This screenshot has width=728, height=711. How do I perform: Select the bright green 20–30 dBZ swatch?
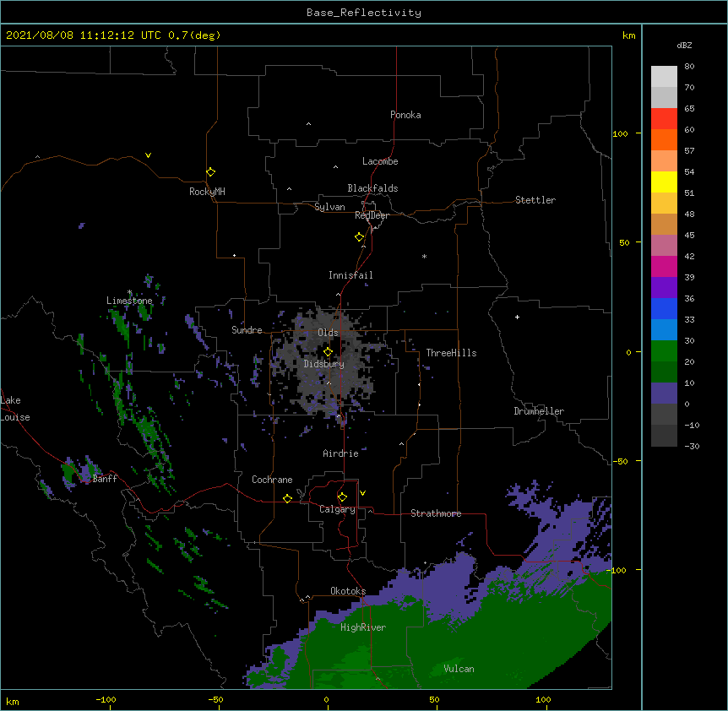[x=664, y=351]
